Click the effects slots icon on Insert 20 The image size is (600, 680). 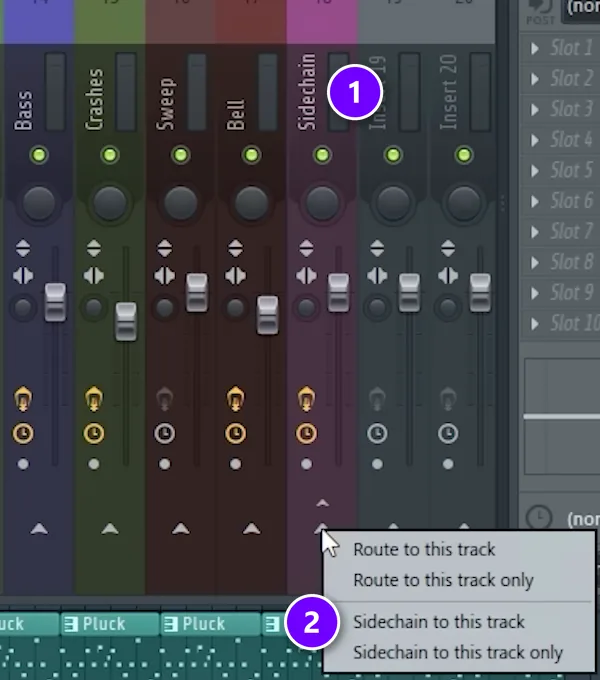448,399
